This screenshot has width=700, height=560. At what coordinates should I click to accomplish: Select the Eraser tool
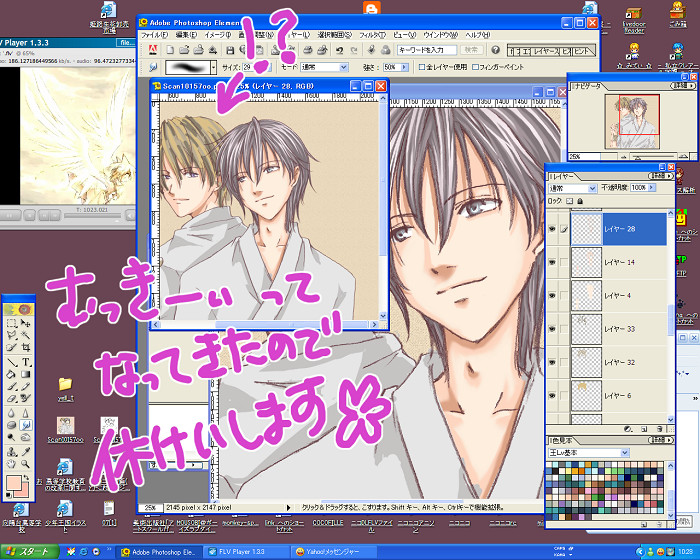tap(12, 398)
